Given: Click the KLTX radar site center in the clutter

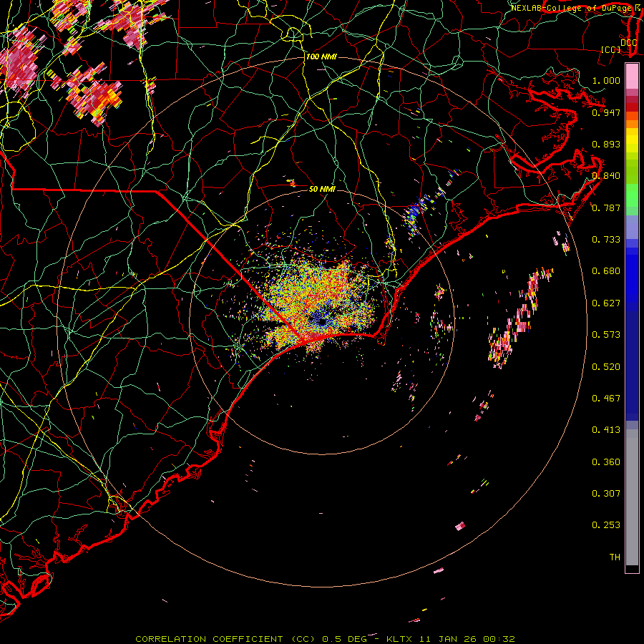Looking at the screenshot, I should [x=323, y=321].
